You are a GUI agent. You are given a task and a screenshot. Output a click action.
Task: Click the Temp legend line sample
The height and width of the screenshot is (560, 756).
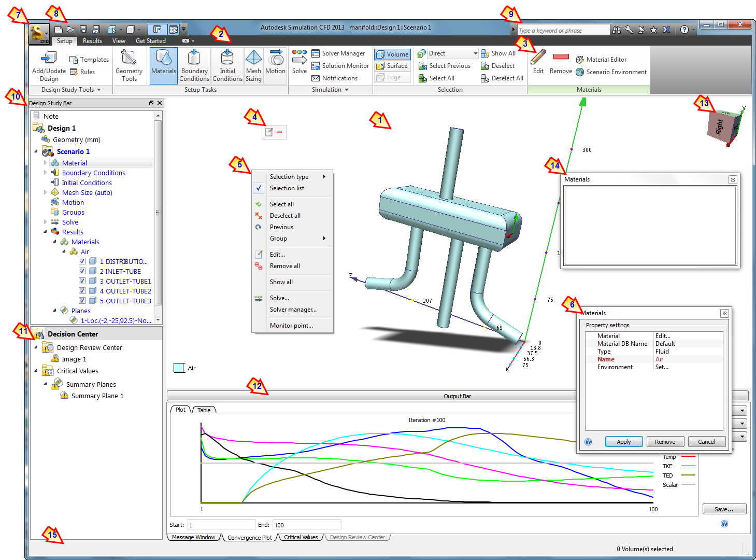point(688,457)
